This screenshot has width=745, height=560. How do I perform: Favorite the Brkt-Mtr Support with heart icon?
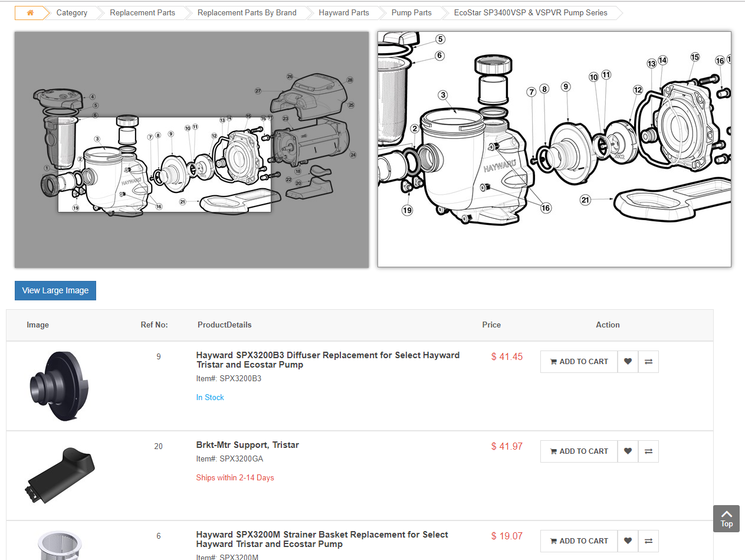click(x=628, y=451)
